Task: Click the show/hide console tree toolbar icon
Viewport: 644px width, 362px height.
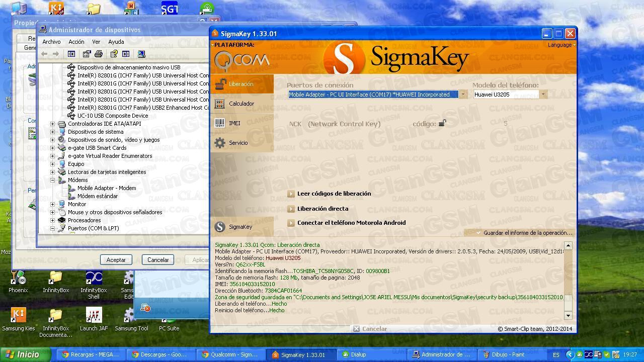Action: point(71,54)
